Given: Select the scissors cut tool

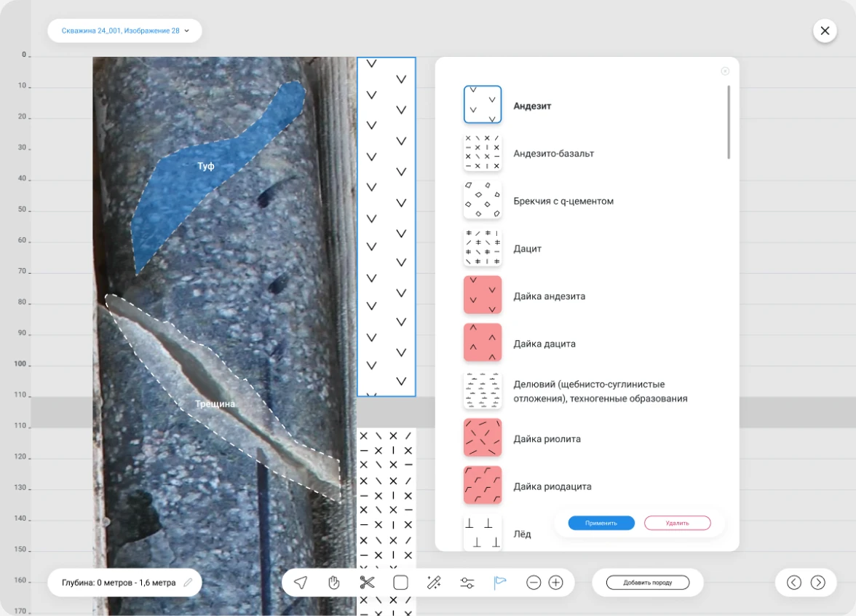Looking at the screenshot, I should 367,583.
